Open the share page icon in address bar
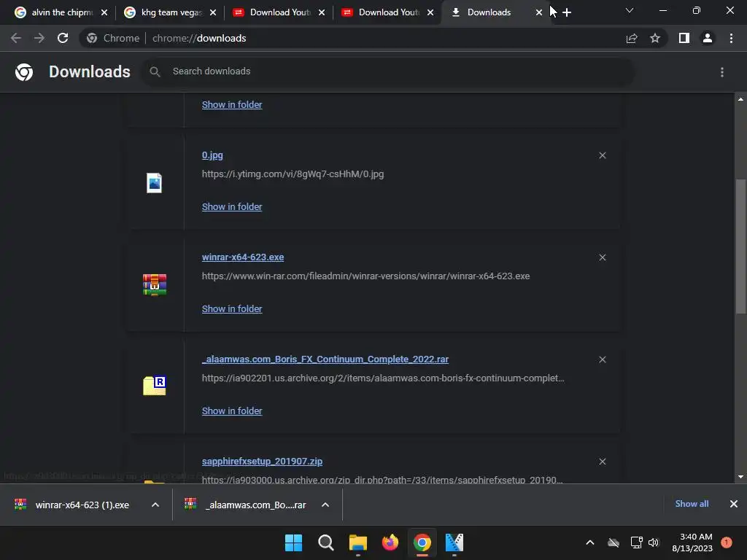 (632, 38)
